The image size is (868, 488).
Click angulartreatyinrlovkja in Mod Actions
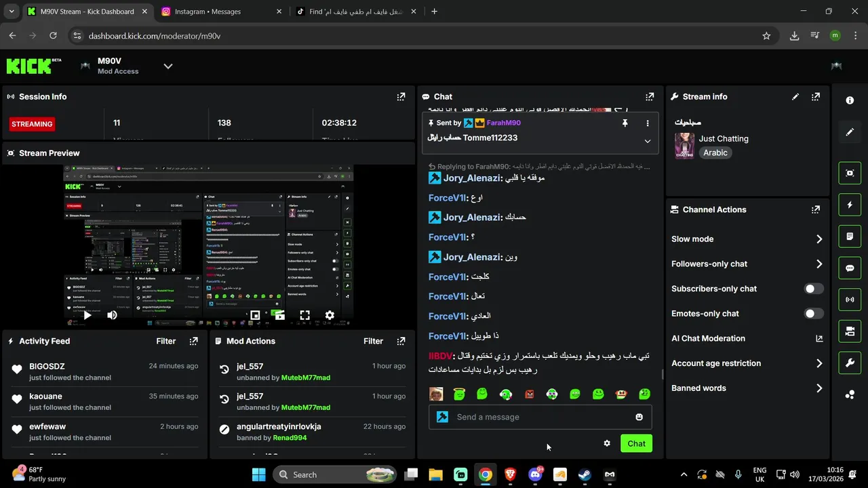[279, 426]
